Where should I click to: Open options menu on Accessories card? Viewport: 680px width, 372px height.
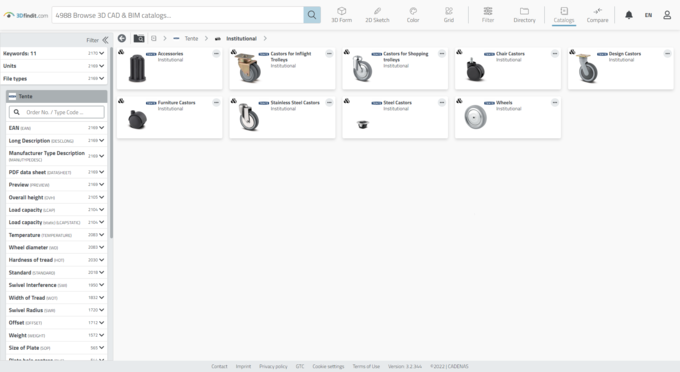coord(216,53)
